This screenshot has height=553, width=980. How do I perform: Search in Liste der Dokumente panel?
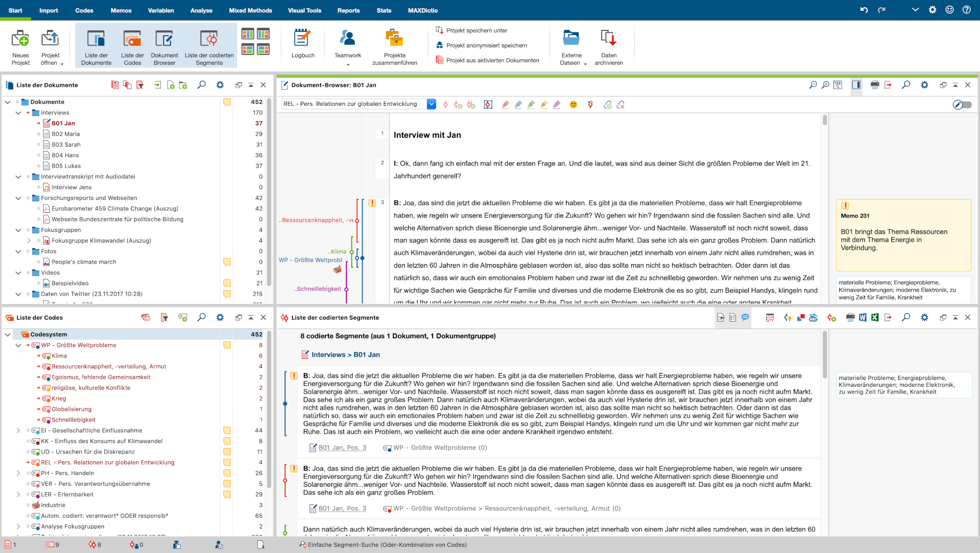[x=201, y=85]
